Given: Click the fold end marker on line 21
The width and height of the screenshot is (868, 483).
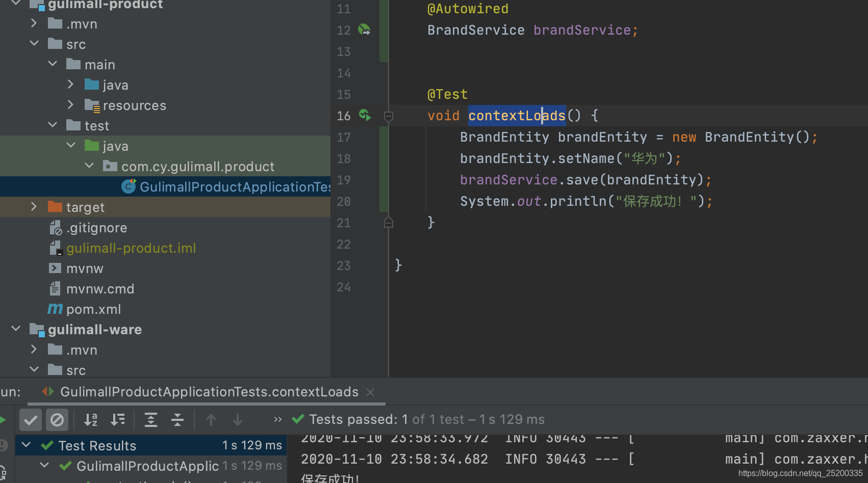Looking at the screenshot, I should pyautogui.click(x=389, y=222).
